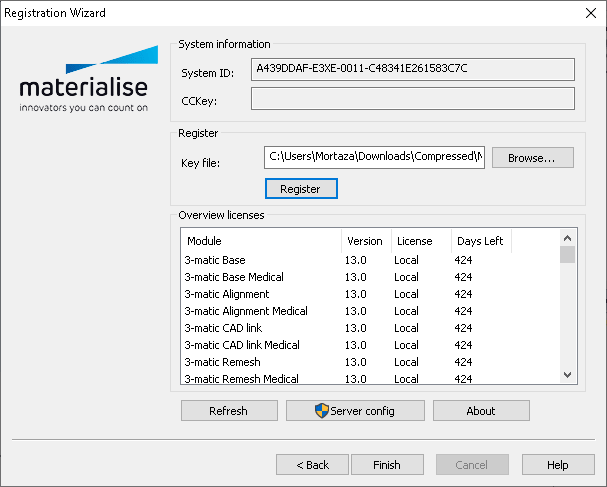Click the License column header
Screen dimensions: 607x487
click(421, 241)
